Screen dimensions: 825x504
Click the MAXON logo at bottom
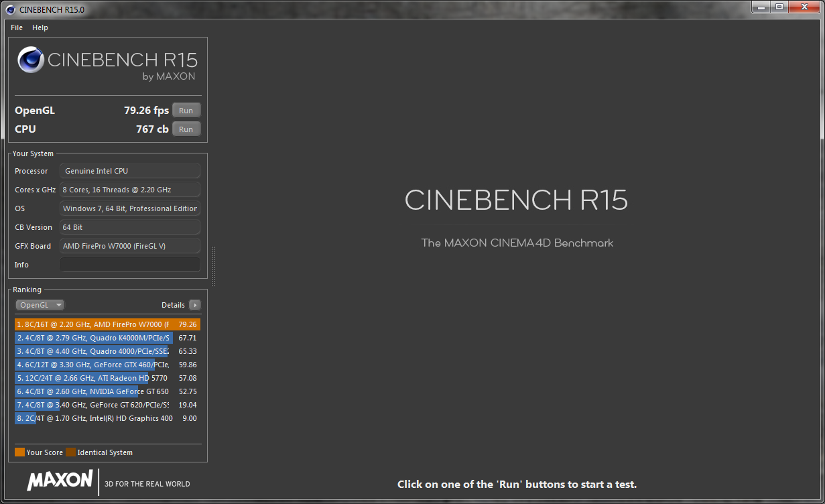(x=60, y=480)
